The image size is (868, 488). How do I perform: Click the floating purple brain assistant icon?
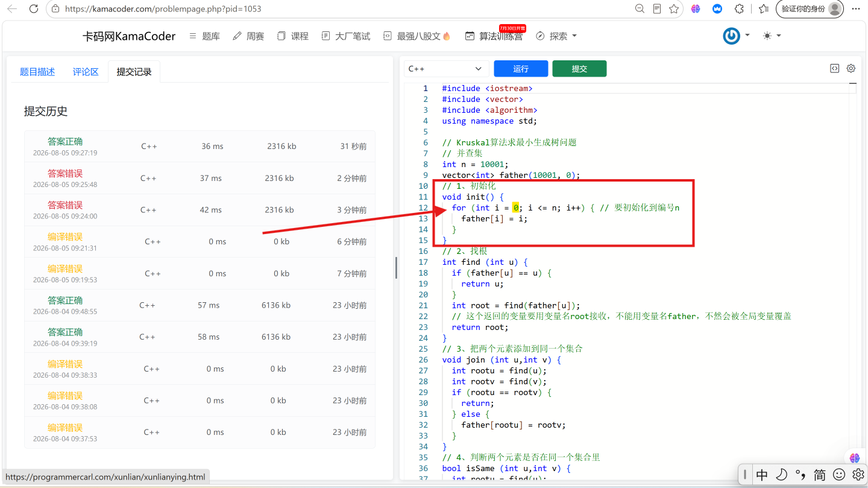854,458
